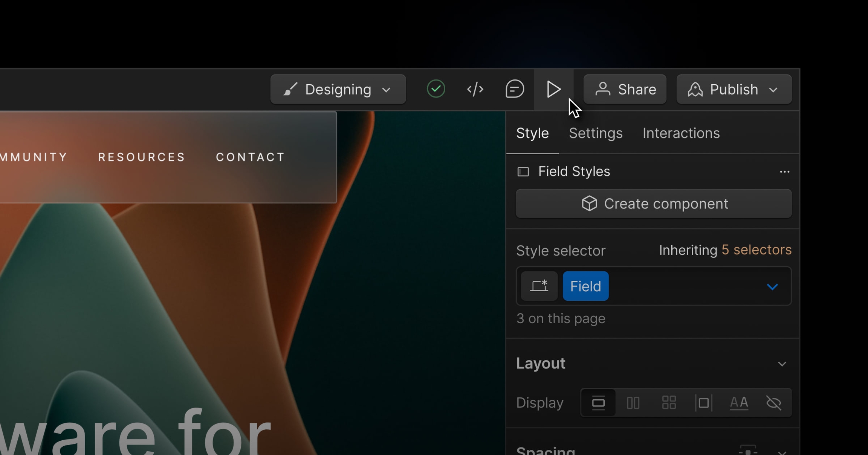The width and height of the screenshot is (868, 455).
Task: Set display to Inline-block
Action: pos(703,403)
